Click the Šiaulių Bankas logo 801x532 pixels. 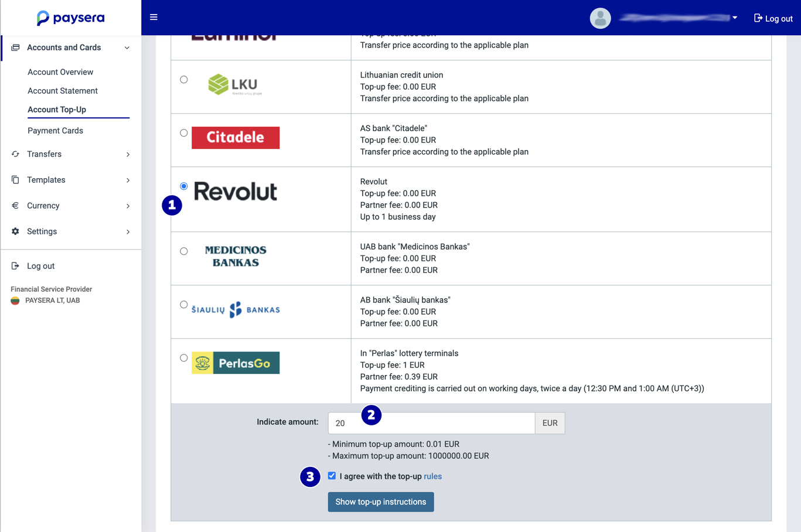click(x=236, y=309)
